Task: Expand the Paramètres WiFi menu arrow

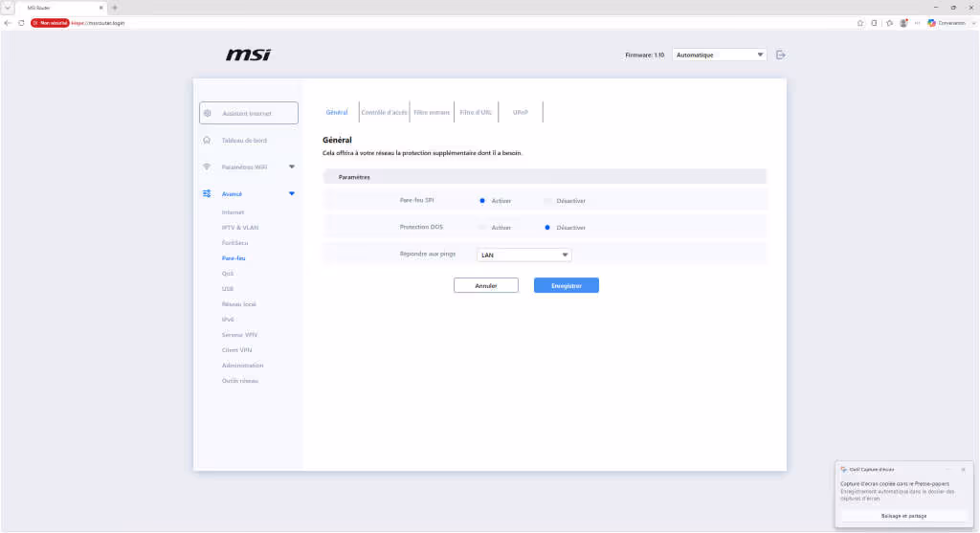Action: 292,167
